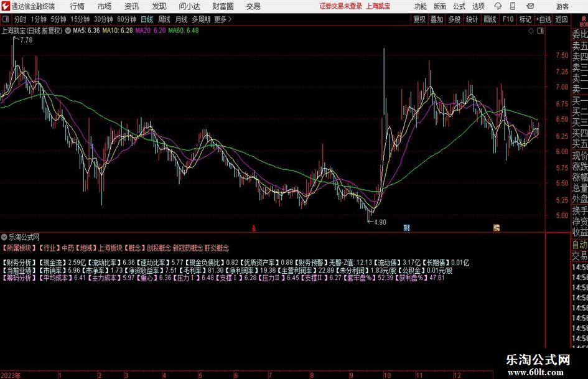Open the 资讯 menu
Image resolution: width=588 pixels, height=379 pixels.
click(x=132, y=6)
